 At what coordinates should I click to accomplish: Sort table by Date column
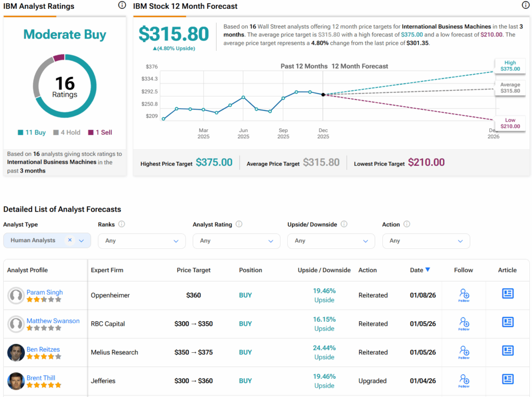[420, 270]
